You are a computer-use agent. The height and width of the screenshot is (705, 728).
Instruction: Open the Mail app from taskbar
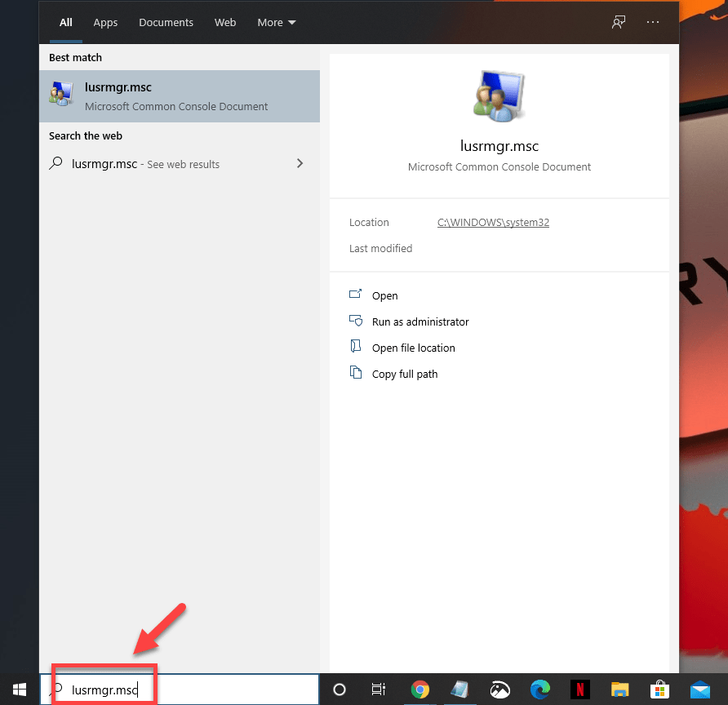point(699,690)
